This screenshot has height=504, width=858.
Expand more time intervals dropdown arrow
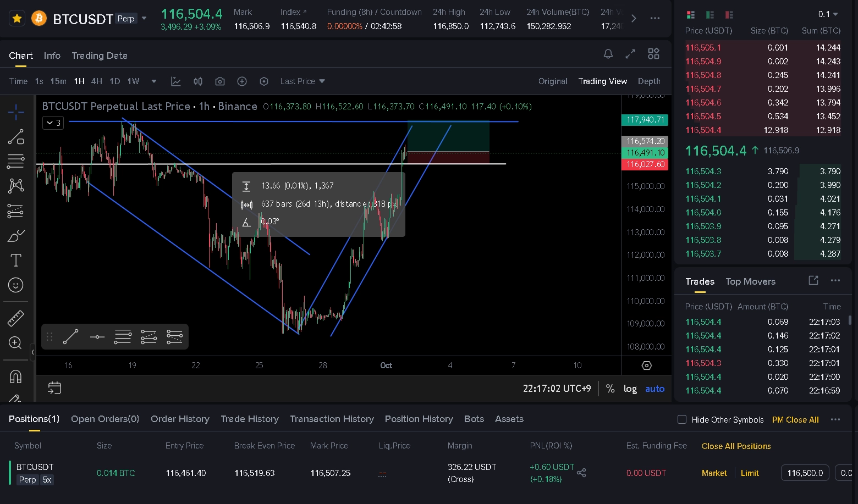154,81
